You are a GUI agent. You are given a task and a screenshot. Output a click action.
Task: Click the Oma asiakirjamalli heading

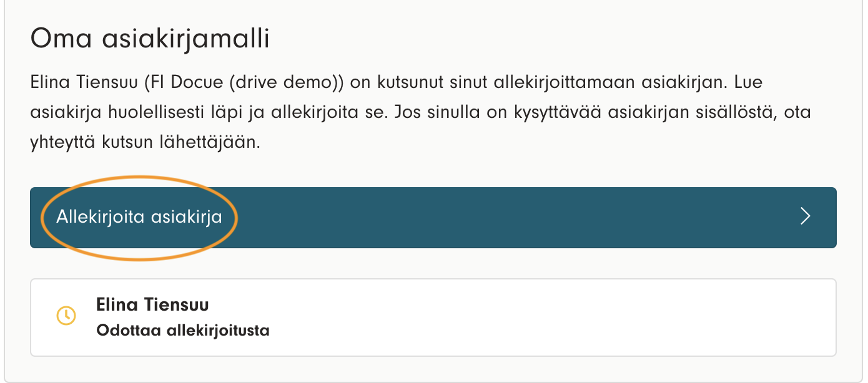[x=150, y=40]
